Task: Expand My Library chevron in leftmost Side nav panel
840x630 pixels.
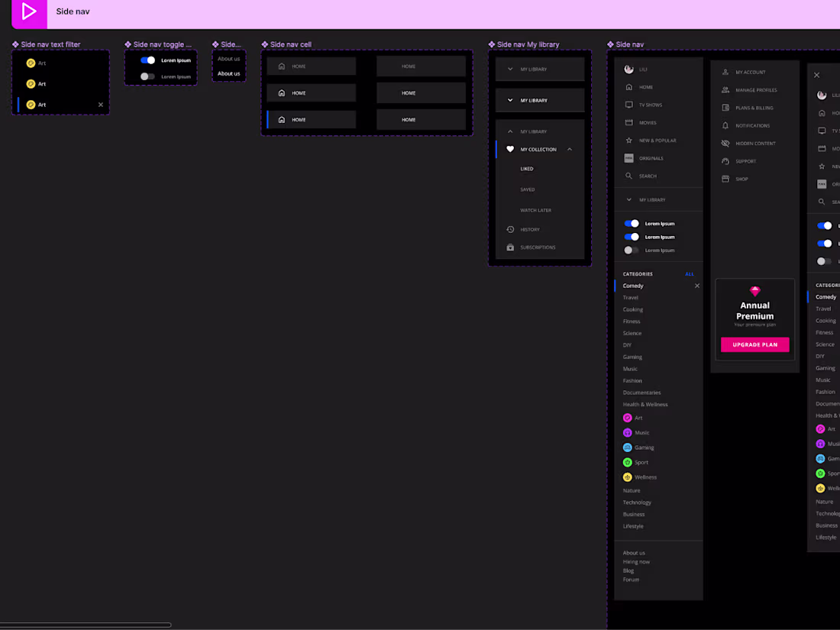Action: coord(629,200)
